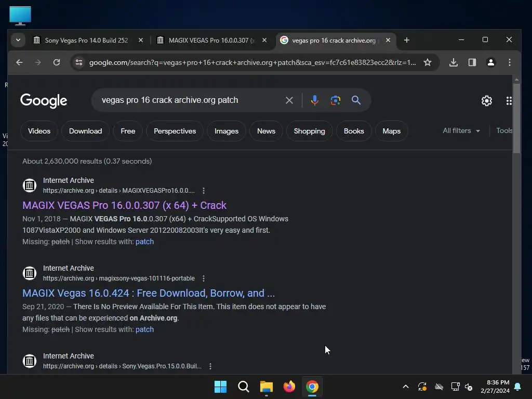Filter results by Maps
Viewport: 532px width, 399px height.
(392, 131)
